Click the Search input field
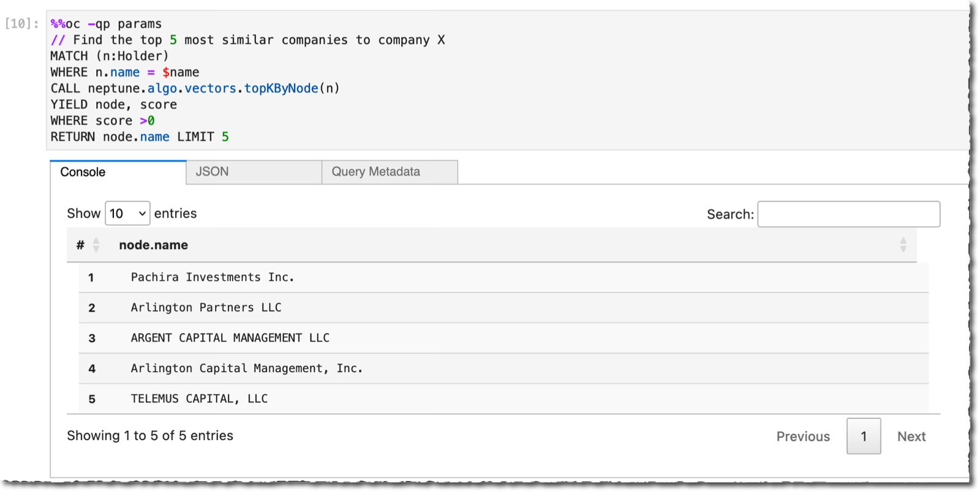 click(x=848, y=214)
